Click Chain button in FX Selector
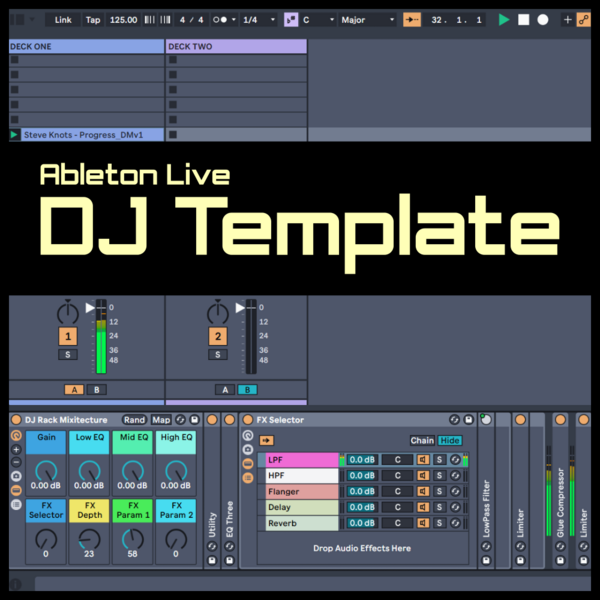The width and height of the screenshot is (600, 600). pos(422,440)
